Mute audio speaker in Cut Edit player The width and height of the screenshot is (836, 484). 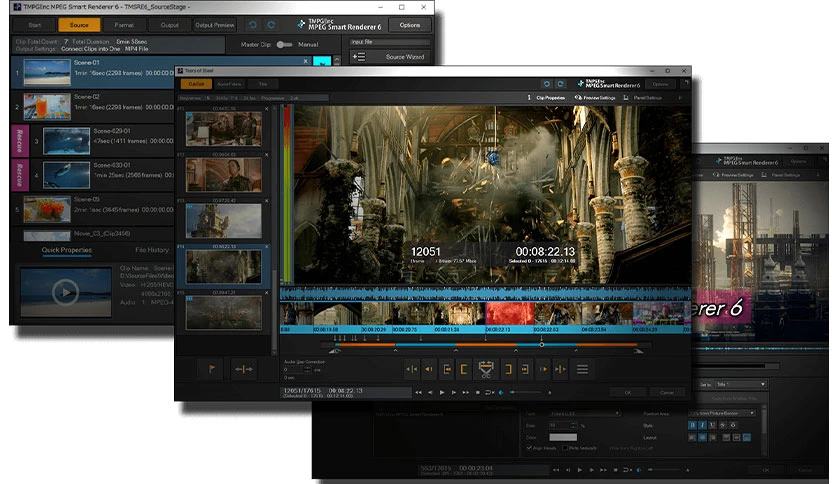tap(501, 392)
